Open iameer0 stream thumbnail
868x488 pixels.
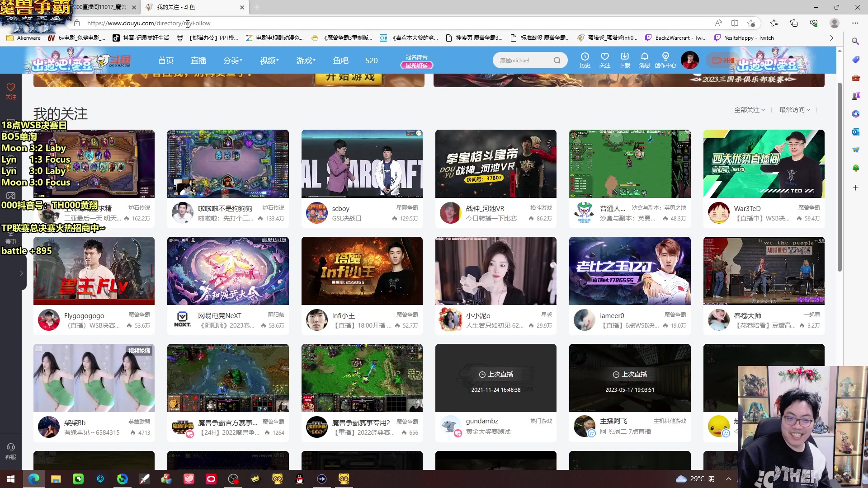coord(630,271)
